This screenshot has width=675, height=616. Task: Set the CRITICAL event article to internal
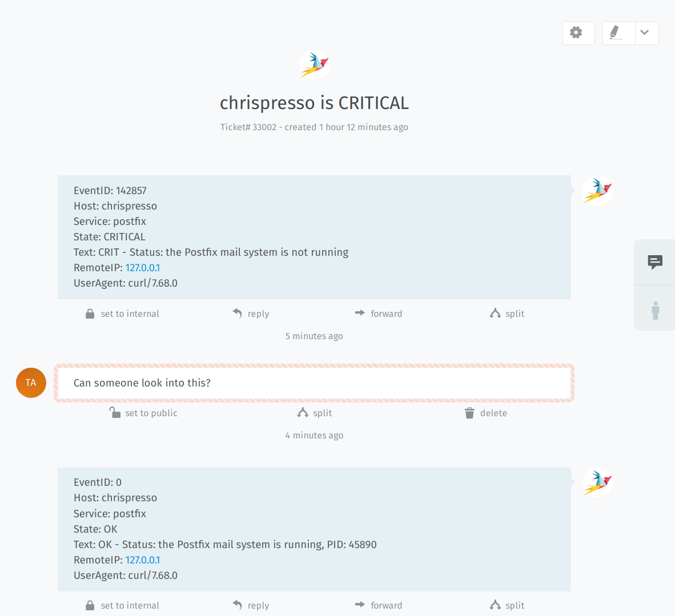click(122, 314)
